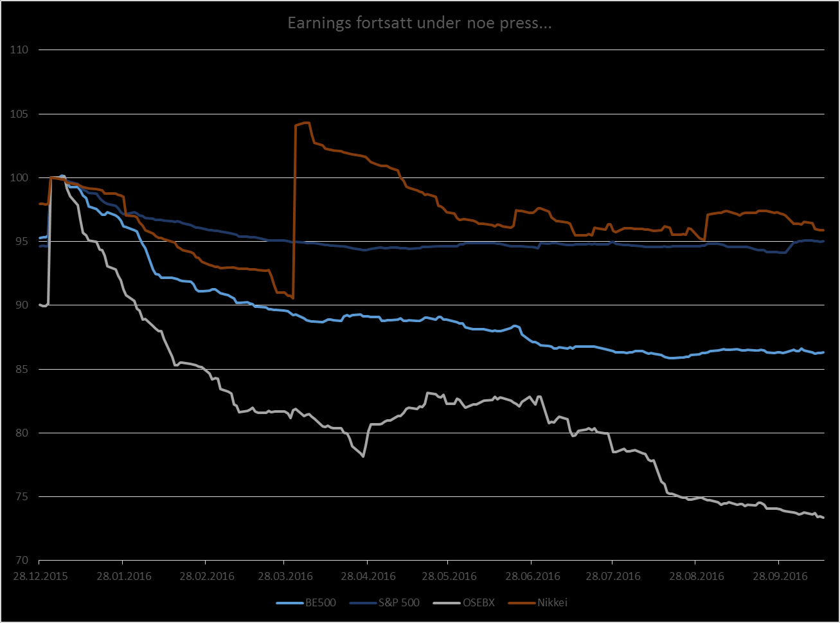840x623 pixels.
Task: Click the x-axis date 28.07.2016
Action: tap(612, 575)
